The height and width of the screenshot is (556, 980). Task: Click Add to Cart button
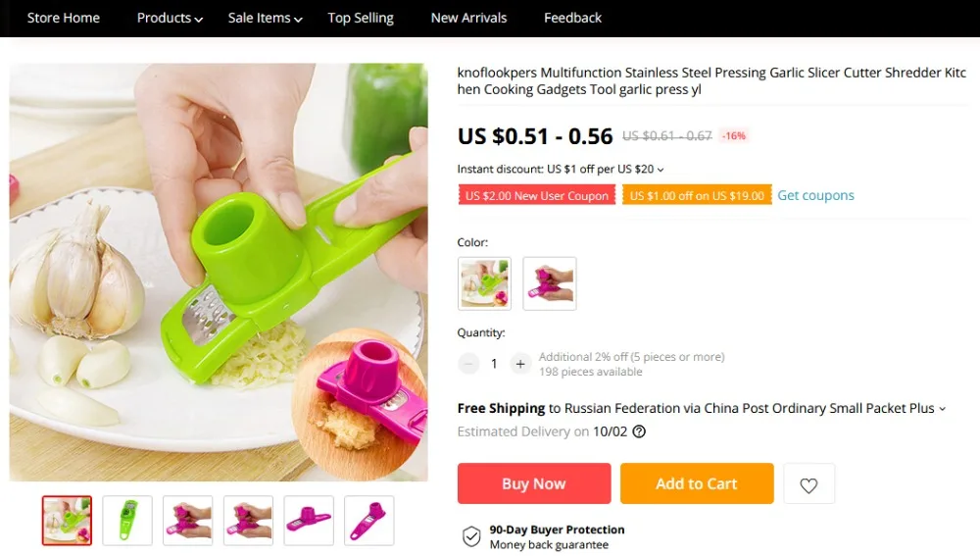(697, 483)
